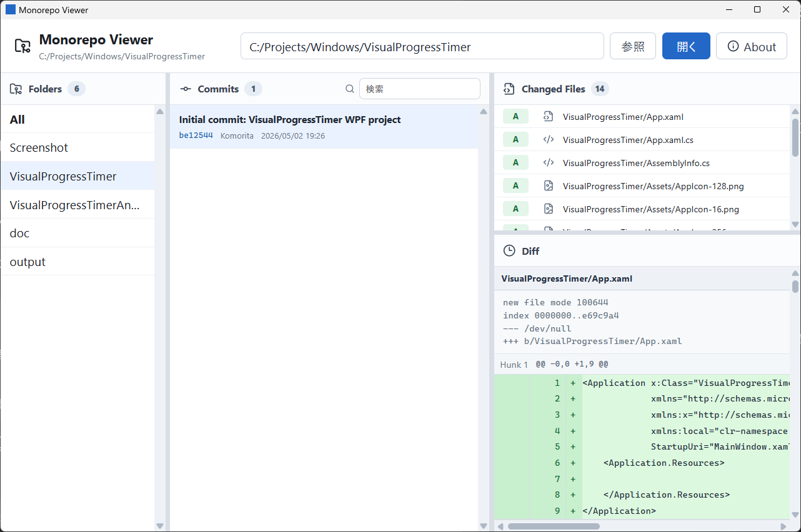Click the 開く open button
Image resolution: width=801 pixels, height=532 pixels.
coord(686,46)
